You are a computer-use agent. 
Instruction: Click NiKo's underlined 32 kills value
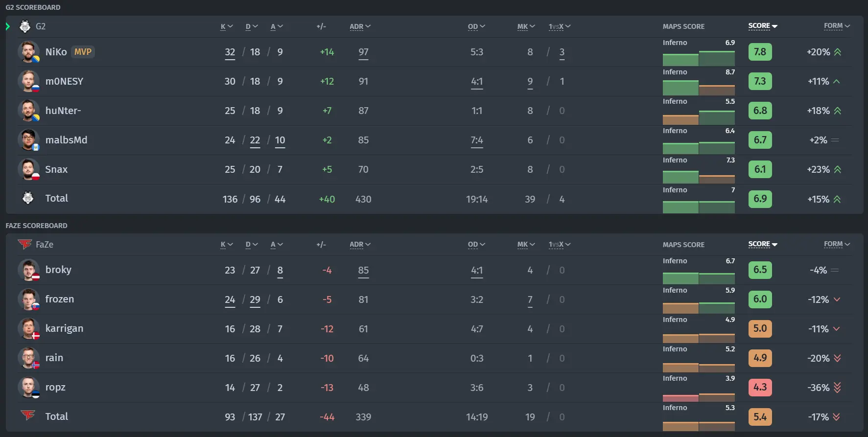pyautogui.click(x=230, y=52)
